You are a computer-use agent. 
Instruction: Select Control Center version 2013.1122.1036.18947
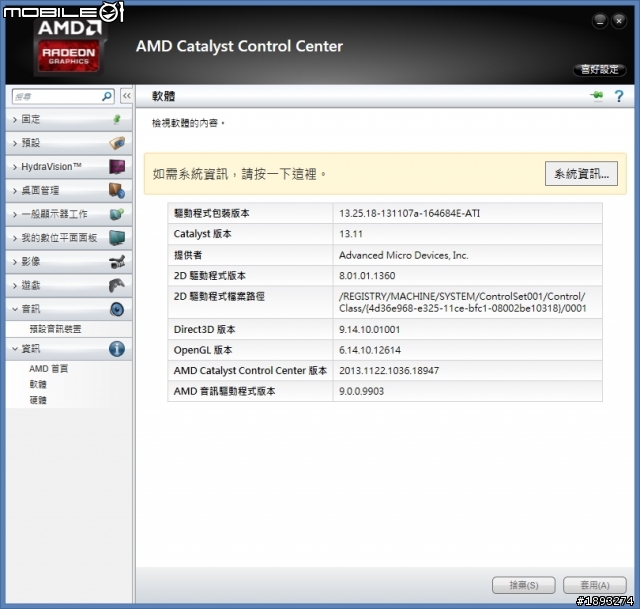click(x=389, y=371)
